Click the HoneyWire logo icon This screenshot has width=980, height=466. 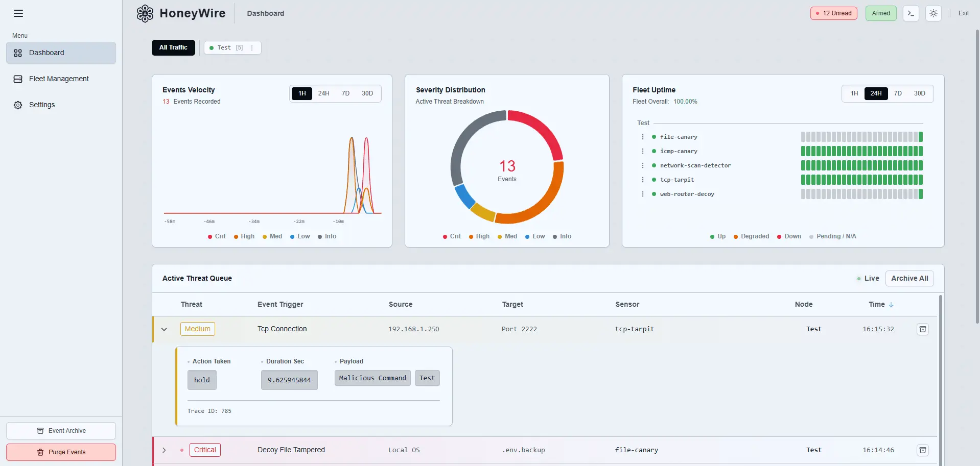145,13
